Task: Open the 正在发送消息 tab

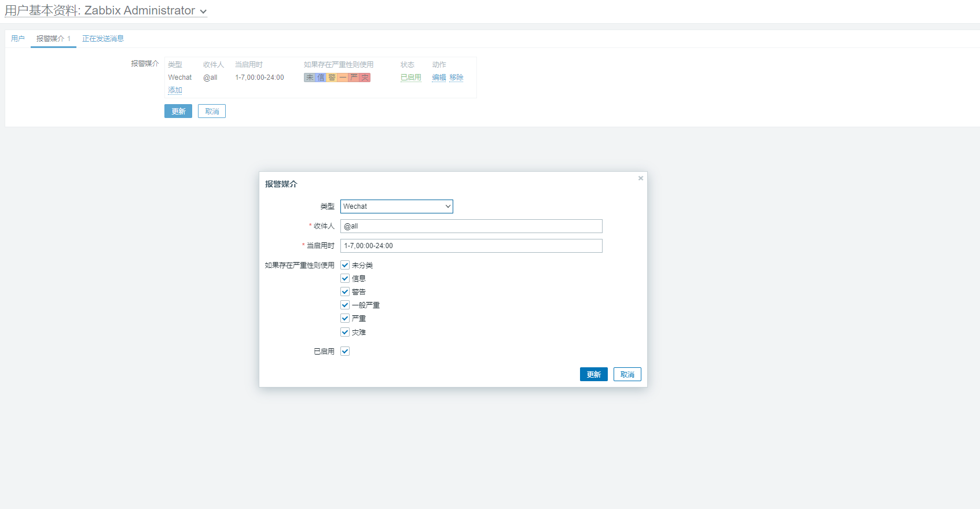Action: click(103, 39)
